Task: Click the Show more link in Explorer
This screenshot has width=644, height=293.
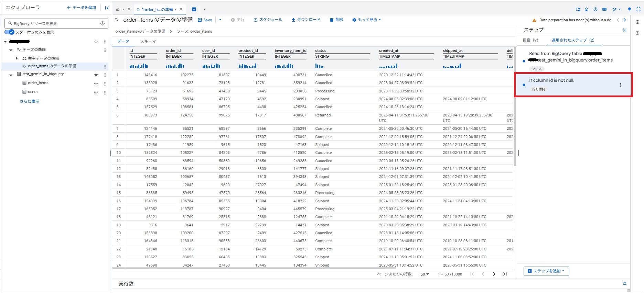Action: click(x=30, y=101)
